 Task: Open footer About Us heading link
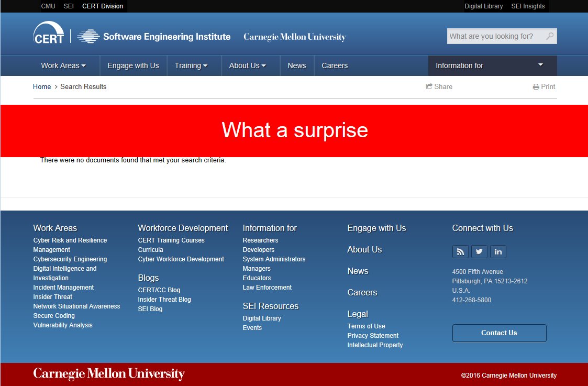[x=364, y=249]
